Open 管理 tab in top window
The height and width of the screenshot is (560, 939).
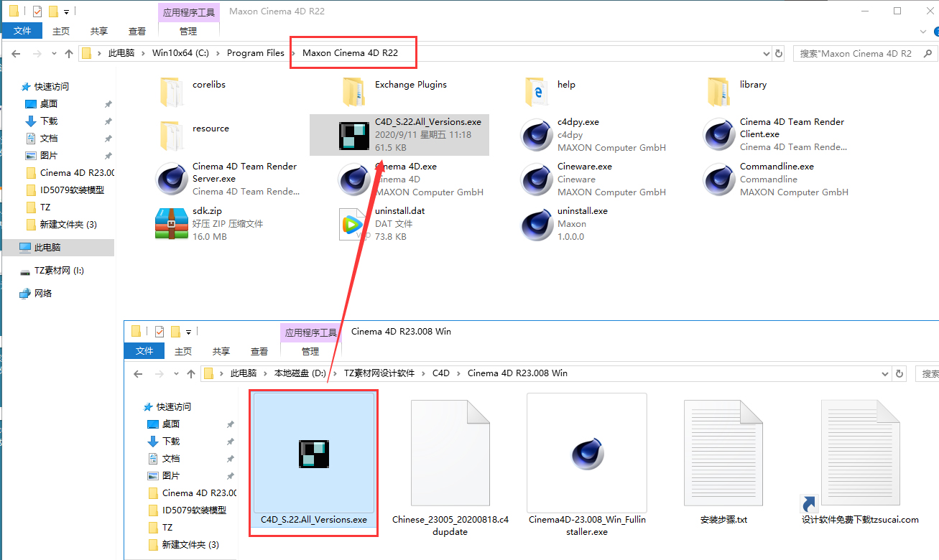coord(188,31)
